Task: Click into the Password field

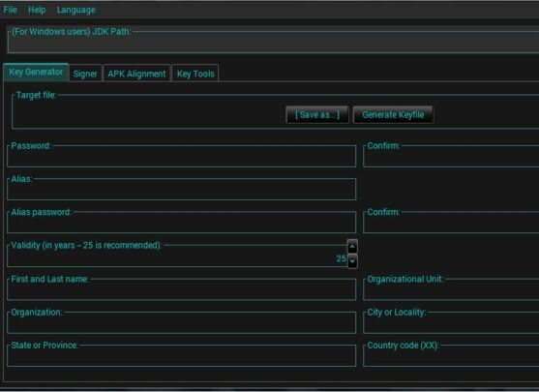Action: pyautogui.click(x=182, y=159)
